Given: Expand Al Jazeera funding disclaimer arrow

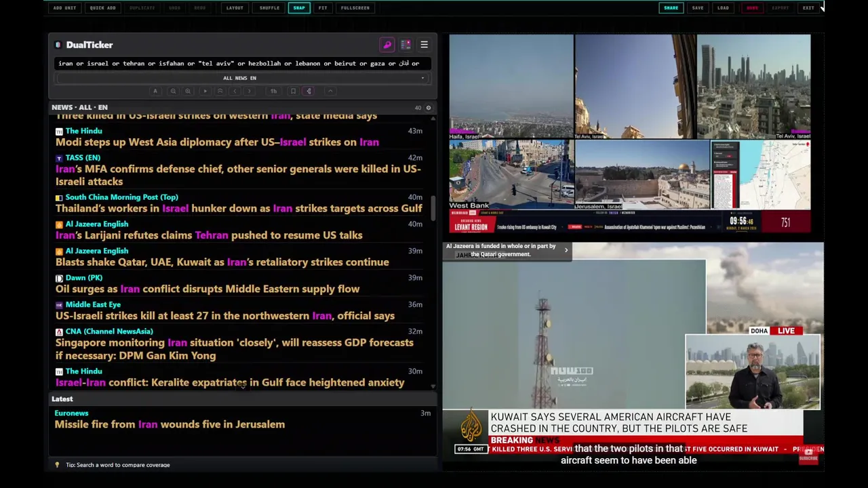Looking at the screenshot, I should [x=566, y=250].
